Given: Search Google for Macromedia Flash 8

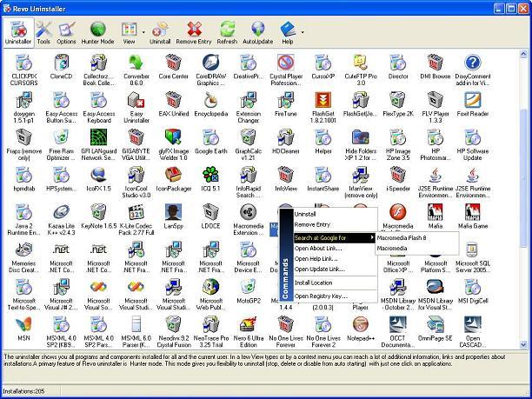Looking at the screenshot, I should (x=417, y=238).
